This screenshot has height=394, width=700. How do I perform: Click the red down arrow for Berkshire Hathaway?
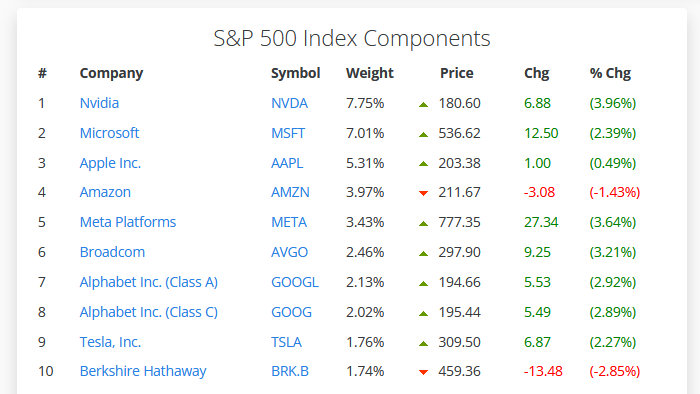[x=424, y=372]
